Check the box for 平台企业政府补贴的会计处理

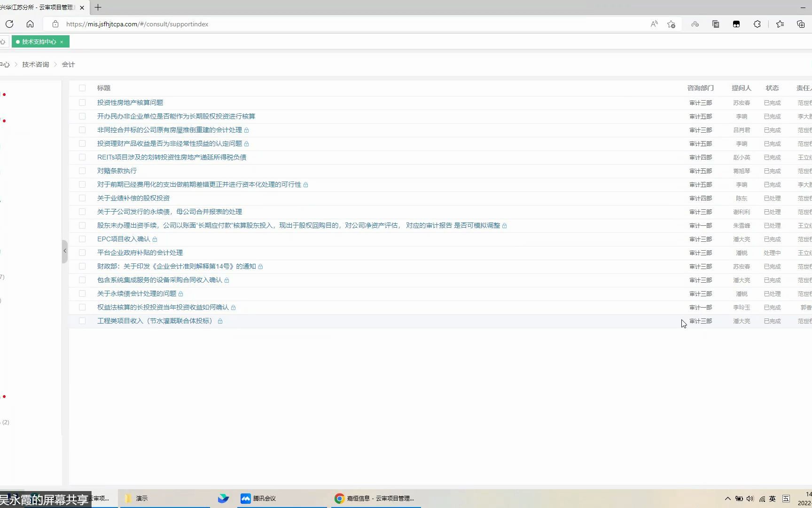tap(82, 253)
